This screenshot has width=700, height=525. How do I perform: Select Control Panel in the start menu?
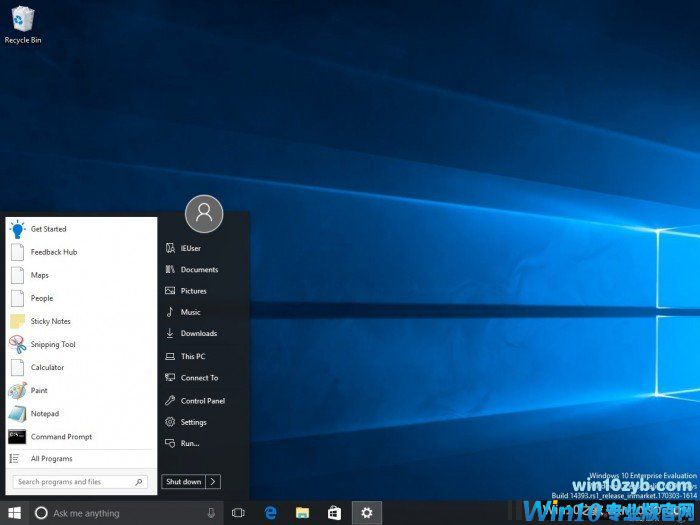point(202,400)
